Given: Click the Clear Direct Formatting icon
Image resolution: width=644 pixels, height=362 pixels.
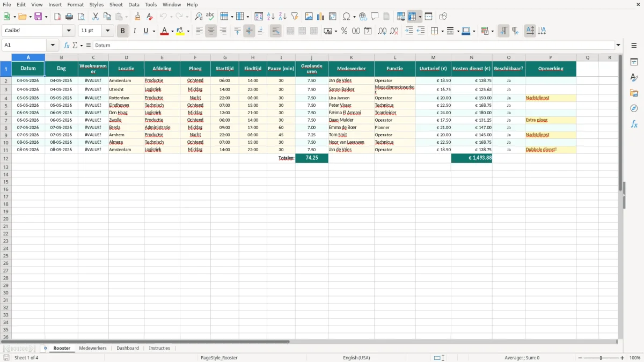Looking at the screenshot, I should 150,17.
